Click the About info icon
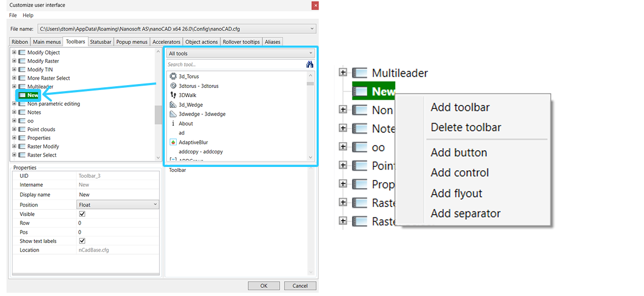Viewport: 644px width, 296px height. pyautogui.click(x=173, y=123)
